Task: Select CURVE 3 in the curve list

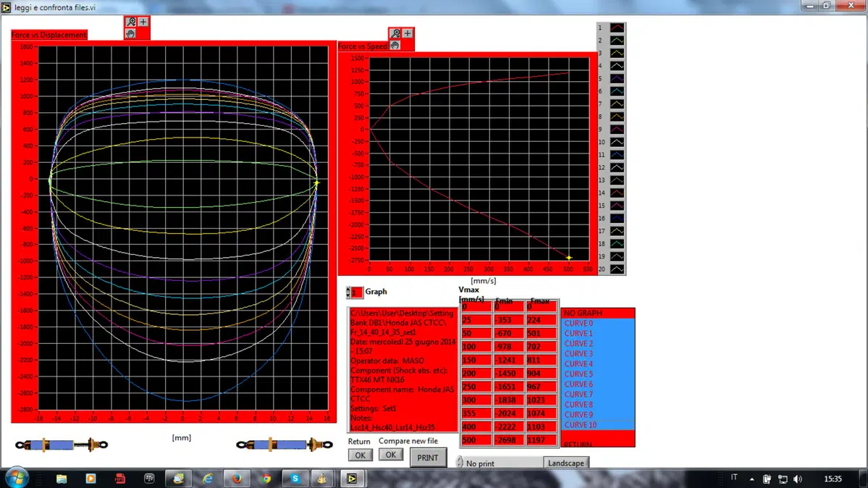Action: click(597, 354)
